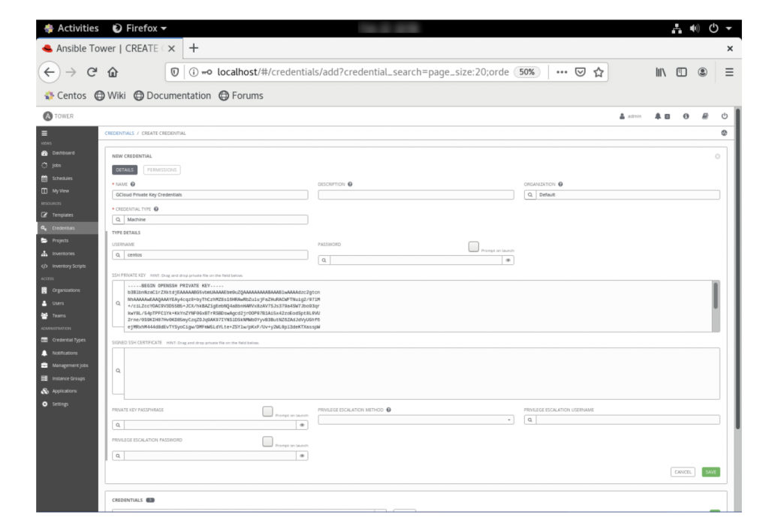The image size is (769, 532).
Task: Cancel the new credential form
Action: coord(683,472)
